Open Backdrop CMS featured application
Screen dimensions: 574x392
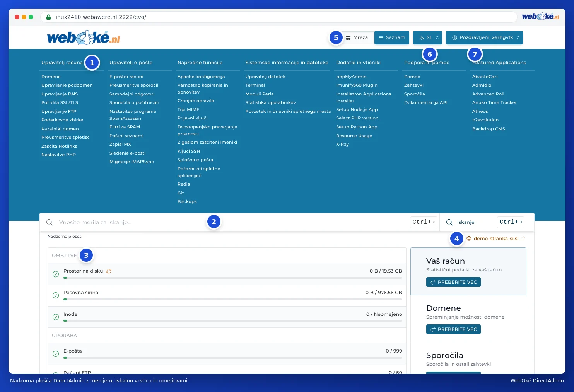[489, 129]
